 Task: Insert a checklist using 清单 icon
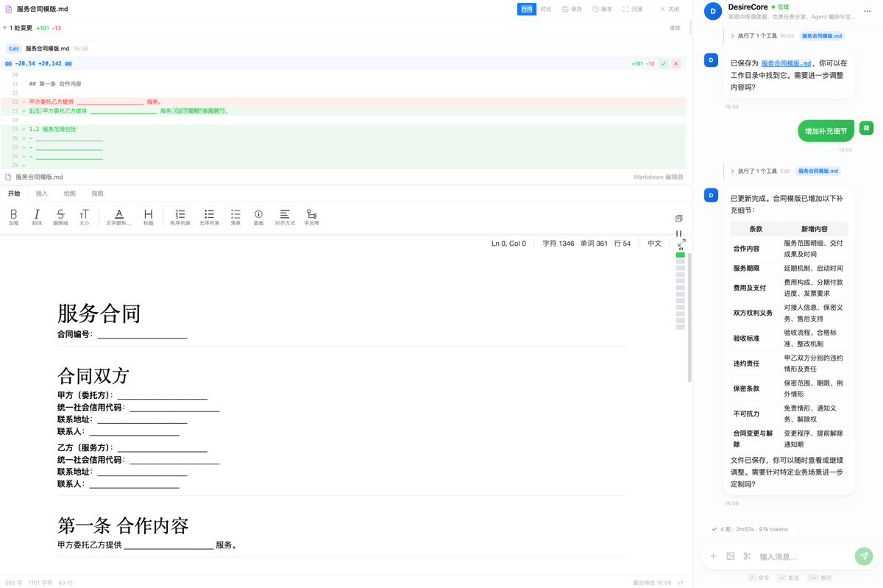click(235, 215)
